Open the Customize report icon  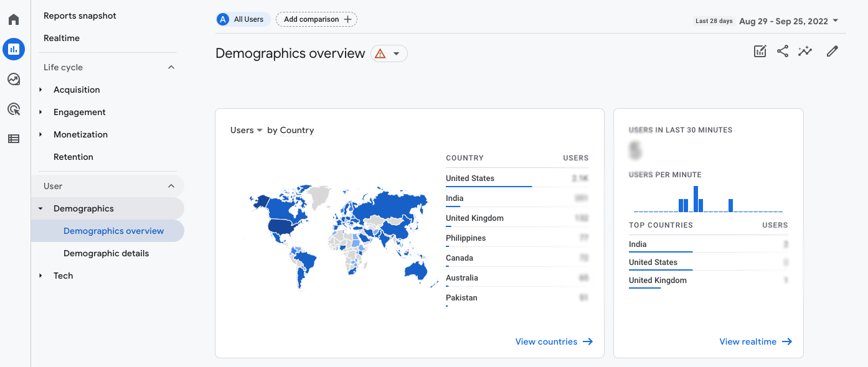(760, 51)
